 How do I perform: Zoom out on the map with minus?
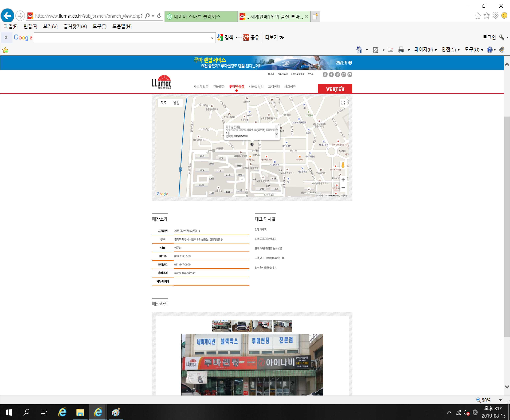[343, 188]
